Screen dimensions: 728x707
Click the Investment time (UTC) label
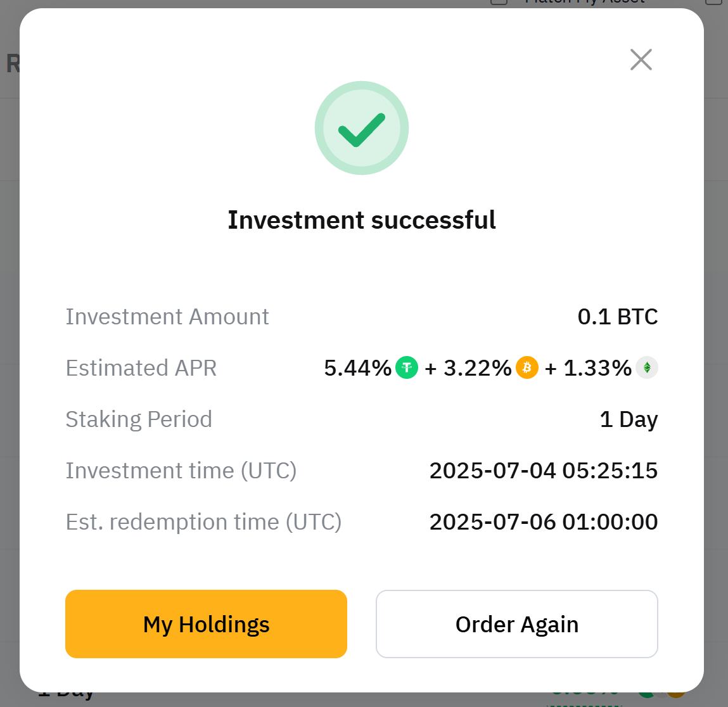coord(181,471)
